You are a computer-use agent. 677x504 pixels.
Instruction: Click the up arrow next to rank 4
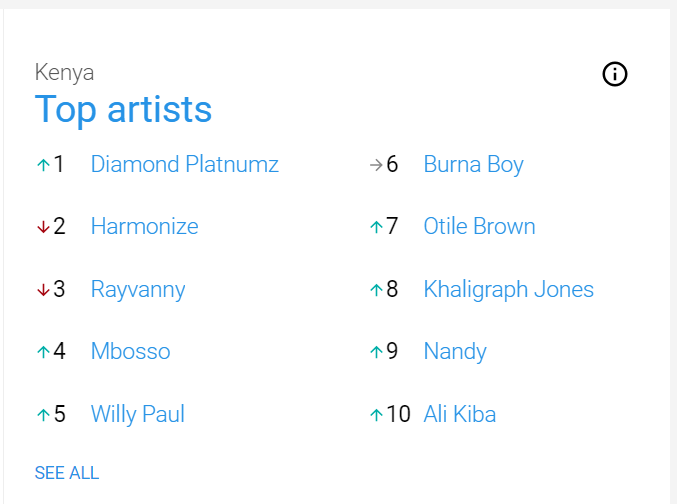43,352
